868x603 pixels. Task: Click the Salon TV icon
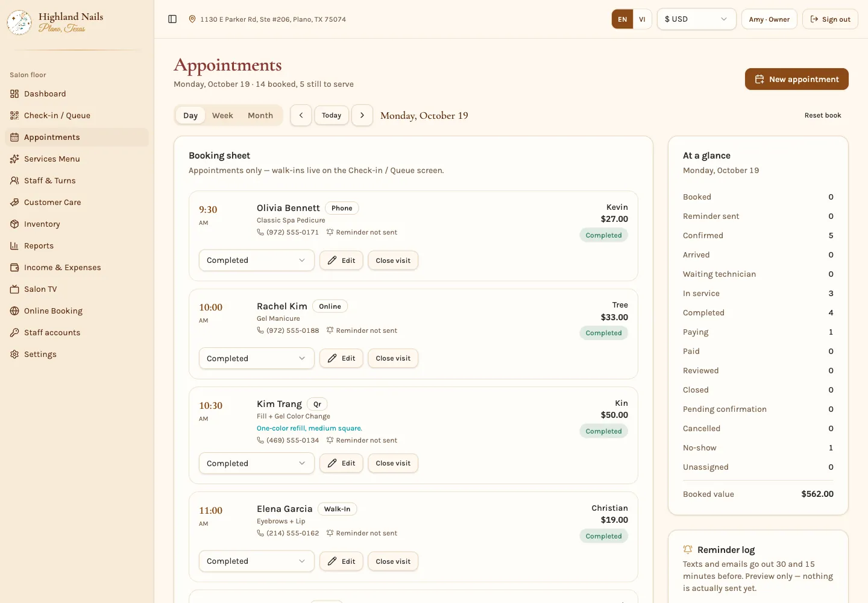tap(14, 289)
